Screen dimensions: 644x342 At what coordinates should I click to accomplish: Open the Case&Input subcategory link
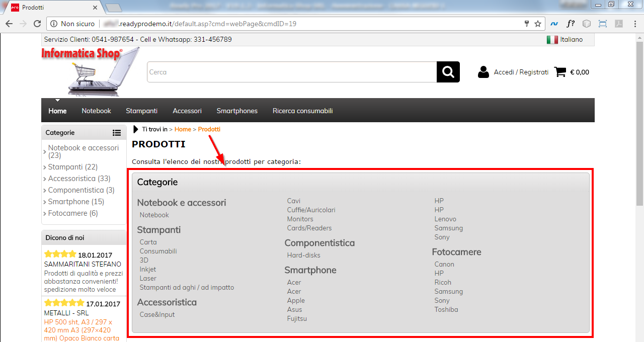(157, 314)
